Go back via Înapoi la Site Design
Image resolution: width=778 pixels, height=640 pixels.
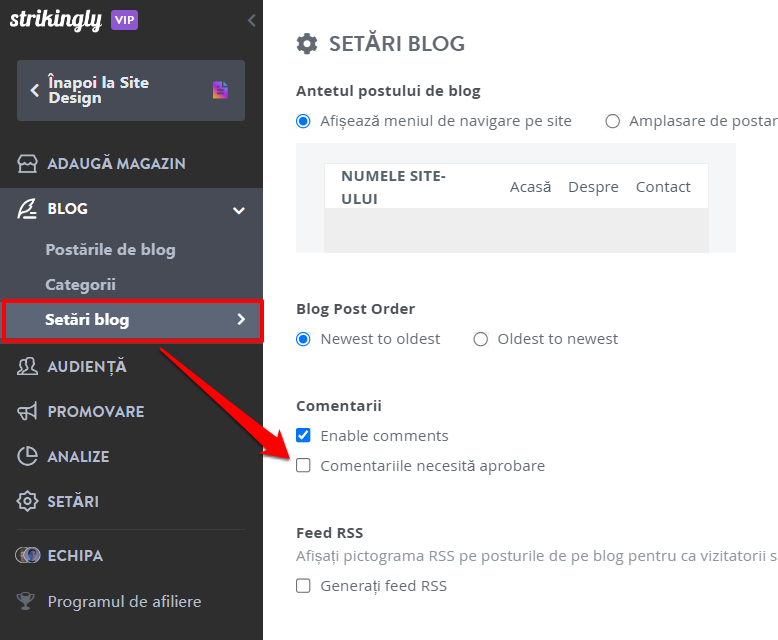[131, 90]
